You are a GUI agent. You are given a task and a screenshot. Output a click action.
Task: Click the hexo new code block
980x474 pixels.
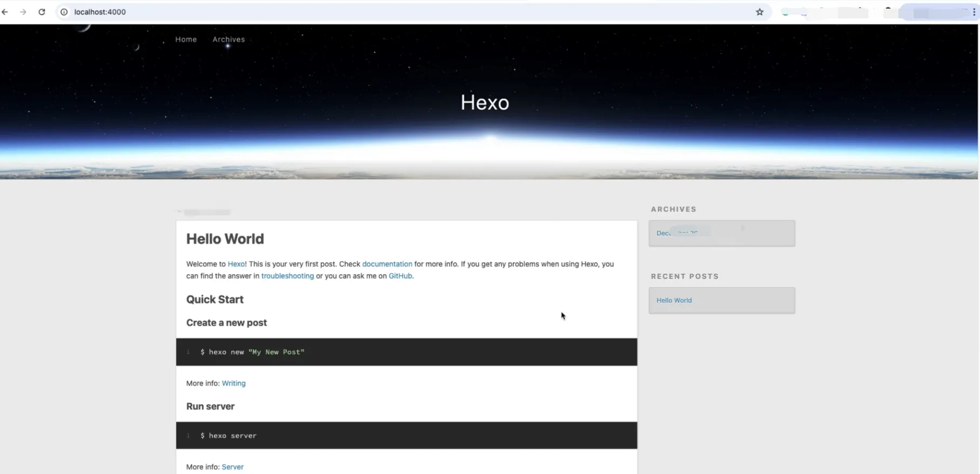pyautogui.click(x=406, y=352)
